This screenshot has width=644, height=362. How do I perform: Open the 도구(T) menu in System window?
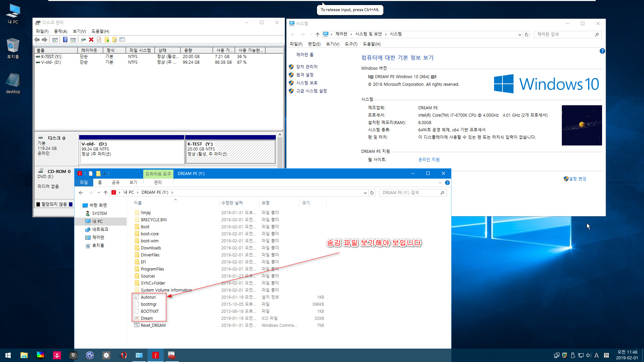351,44
